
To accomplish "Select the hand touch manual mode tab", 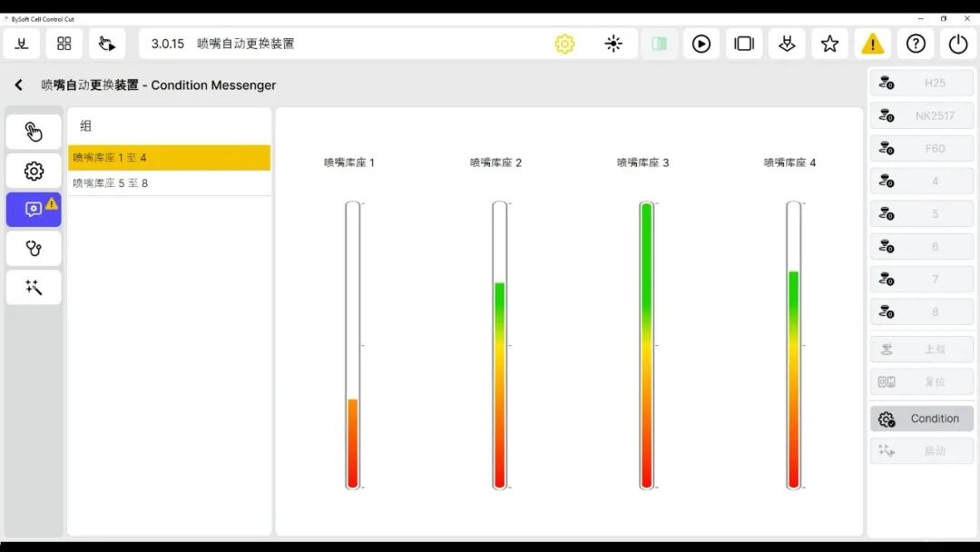I will click(x=34, y=132).
